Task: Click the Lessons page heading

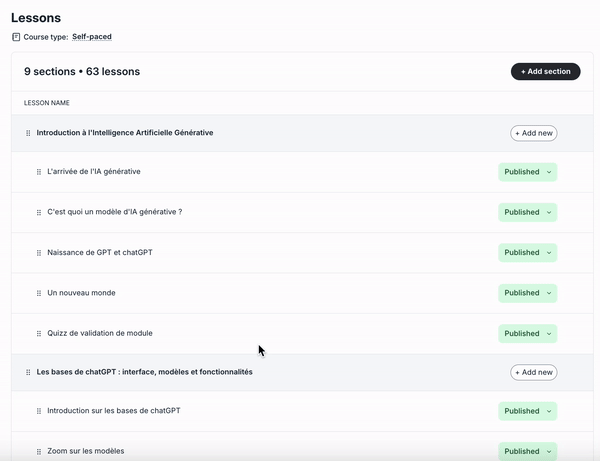Action: (x=36, y=18)
